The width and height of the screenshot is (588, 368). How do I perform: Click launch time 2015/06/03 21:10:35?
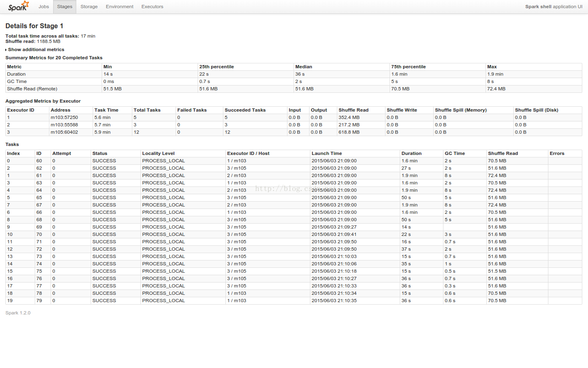(x=334, y=301)
